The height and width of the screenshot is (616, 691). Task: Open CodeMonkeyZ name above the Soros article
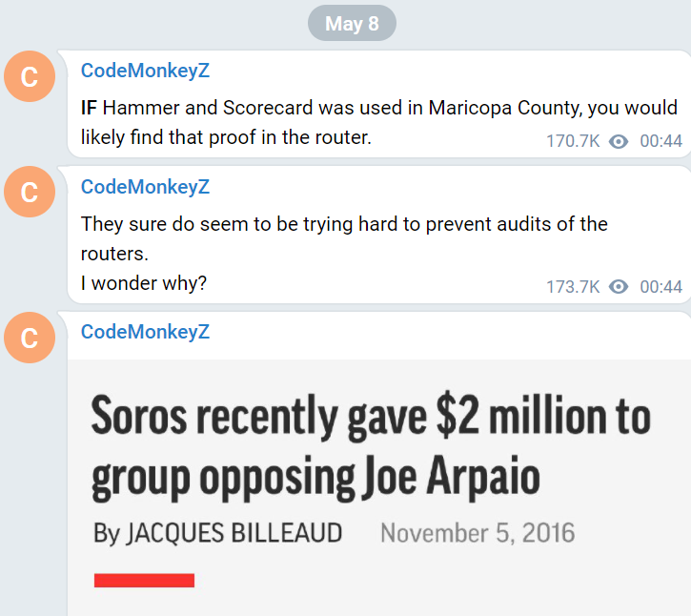pos(146,332)
